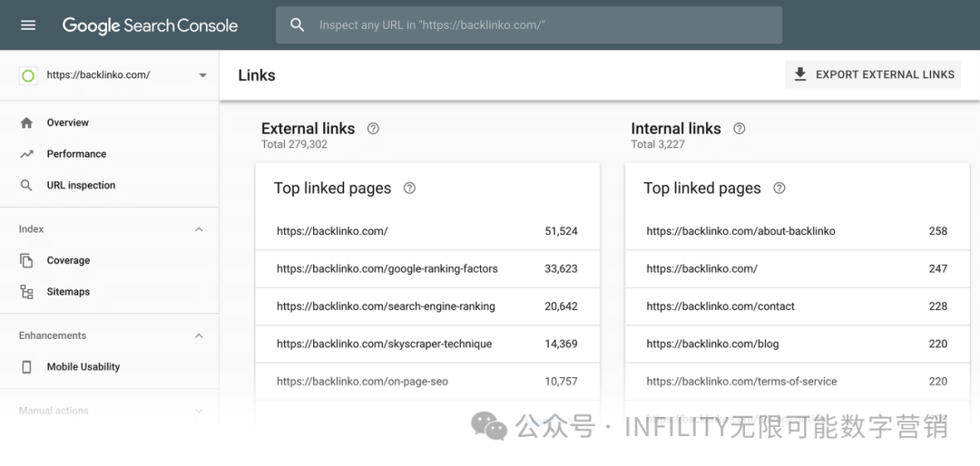Open blog page internal links row
This screenshot has height=466, width=980.
[797, 344]
